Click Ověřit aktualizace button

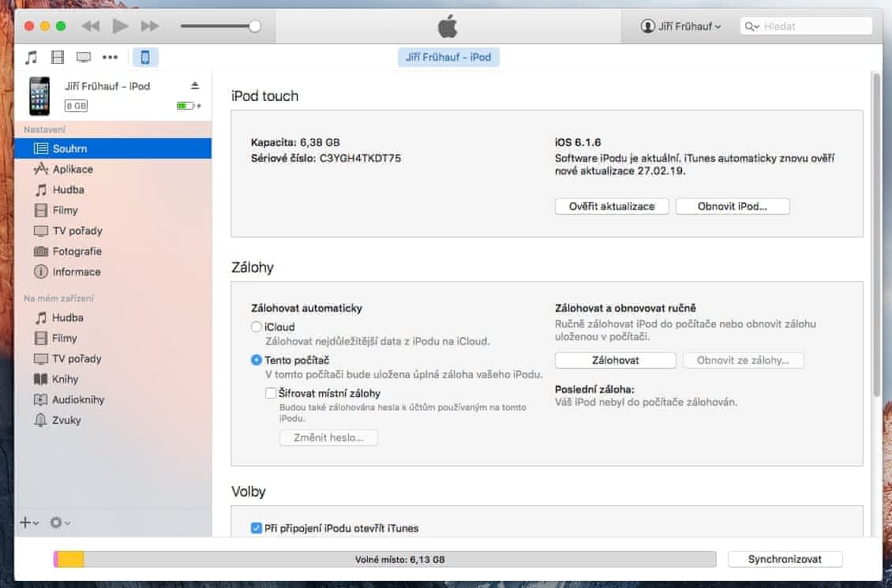click(612, 207)
